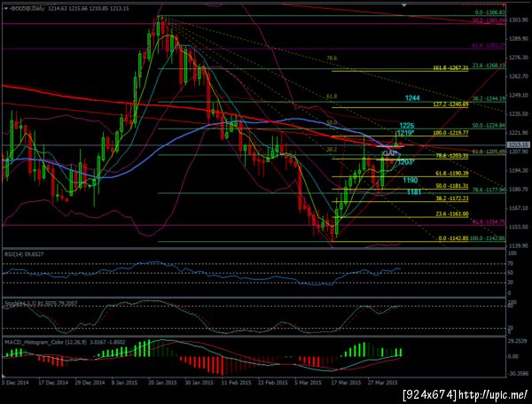Click the 30 Jan 2015 date label

(x=199, y=383)
